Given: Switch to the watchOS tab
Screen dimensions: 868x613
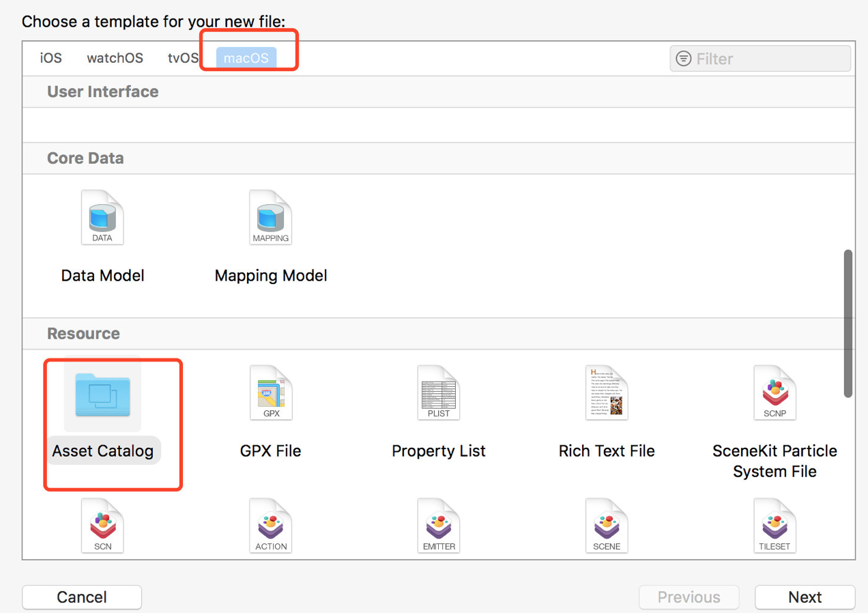Looking at the screenshot, I should pyautogui.click(x=115, y=58).
